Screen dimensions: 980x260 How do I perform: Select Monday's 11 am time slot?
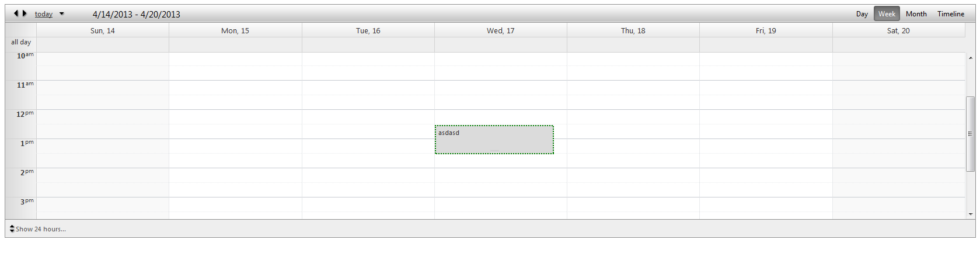tap(235, 88)
